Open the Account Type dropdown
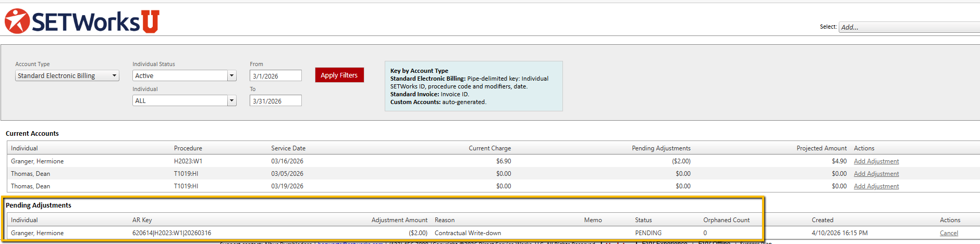The image size is (980, 244). [67, 76]
